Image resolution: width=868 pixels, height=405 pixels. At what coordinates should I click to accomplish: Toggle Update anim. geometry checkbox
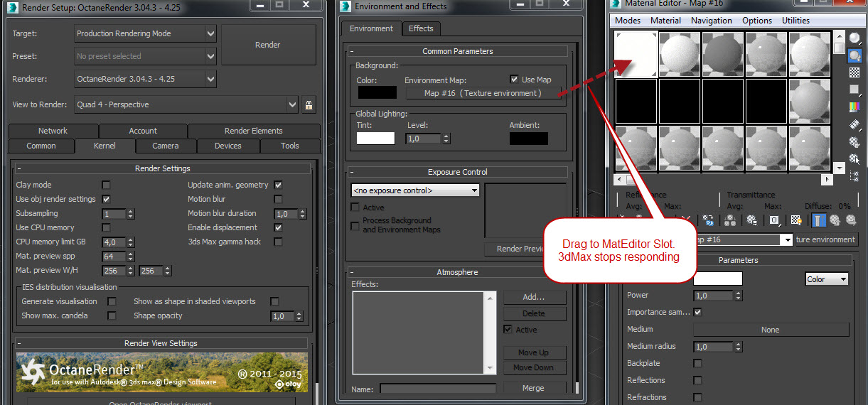pos(278,185)
